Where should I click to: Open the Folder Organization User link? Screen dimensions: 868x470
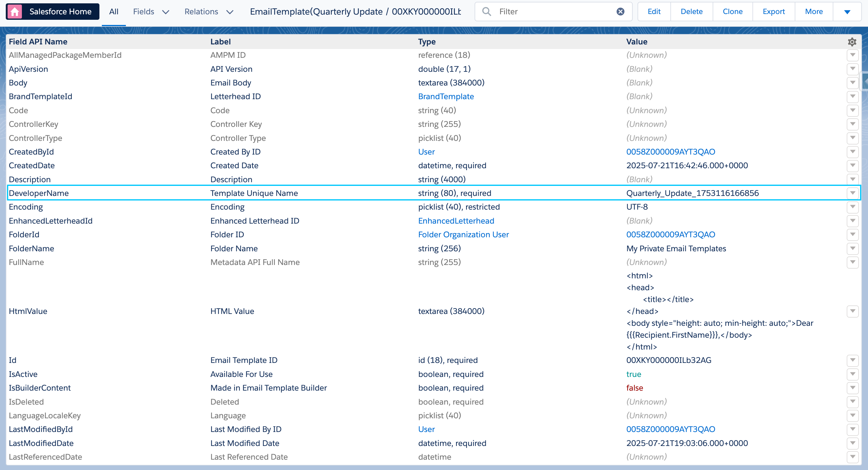coord(463,235)
